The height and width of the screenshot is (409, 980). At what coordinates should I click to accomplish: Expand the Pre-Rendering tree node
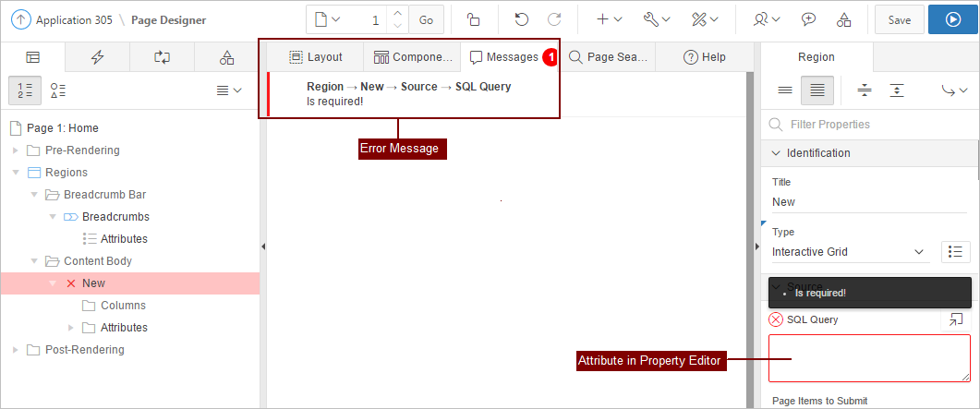pos(15,150)
